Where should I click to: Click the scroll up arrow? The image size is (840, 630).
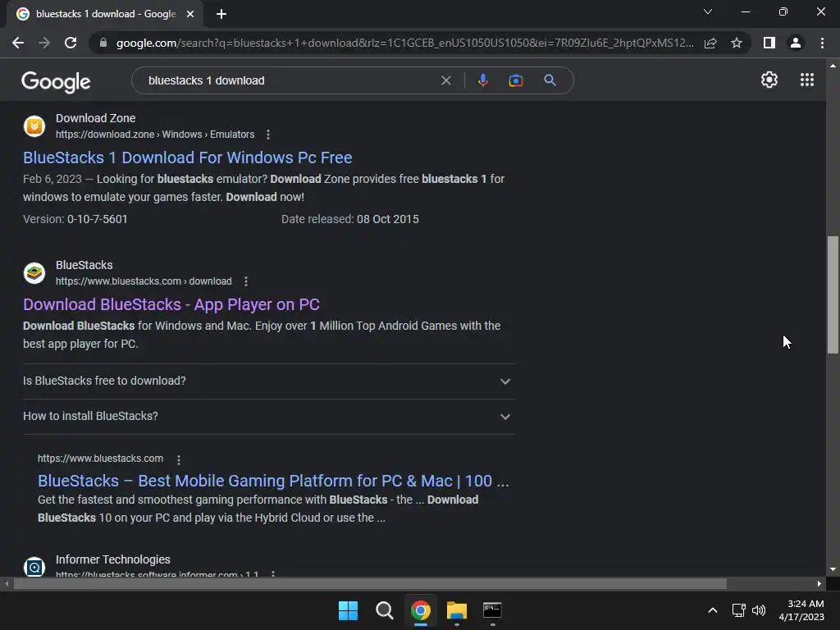coord(833,66)
